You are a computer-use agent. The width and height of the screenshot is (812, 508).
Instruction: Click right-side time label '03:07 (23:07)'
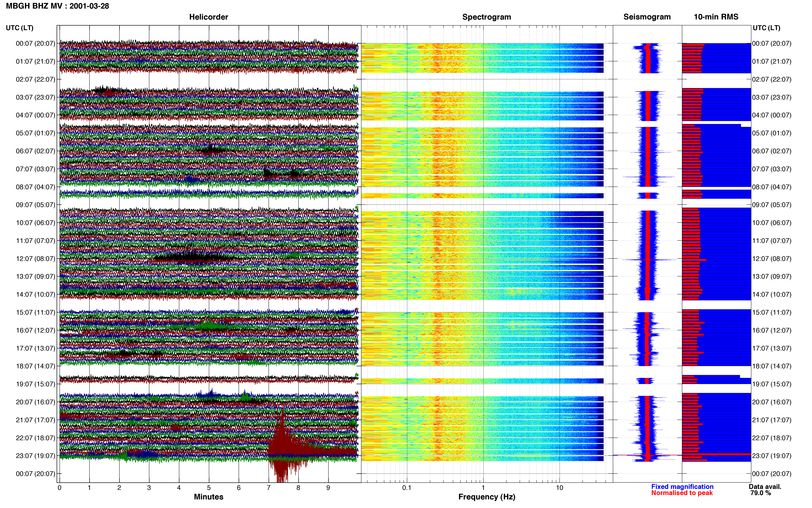click(x=772, y=97)
